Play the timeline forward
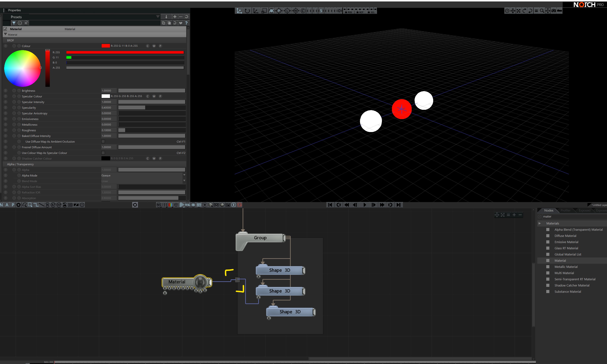 coord(364,205)
